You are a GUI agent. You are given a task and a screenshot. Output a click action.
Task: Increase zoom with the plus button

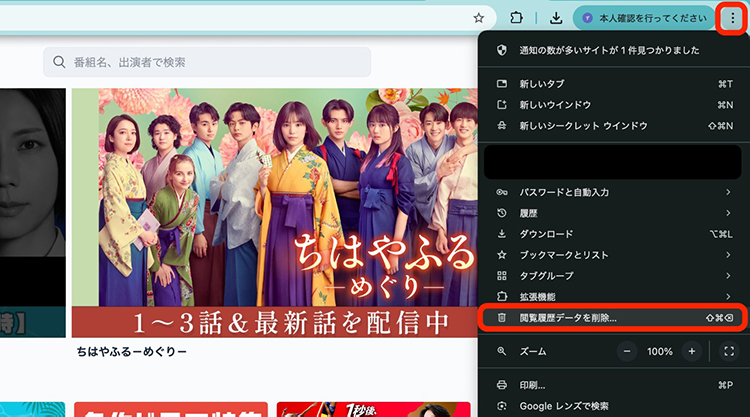point(692,351)
